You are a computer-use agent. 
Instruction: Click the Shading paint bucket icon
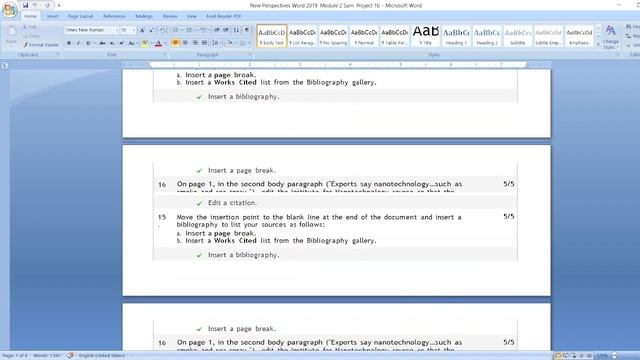(229, 43)
